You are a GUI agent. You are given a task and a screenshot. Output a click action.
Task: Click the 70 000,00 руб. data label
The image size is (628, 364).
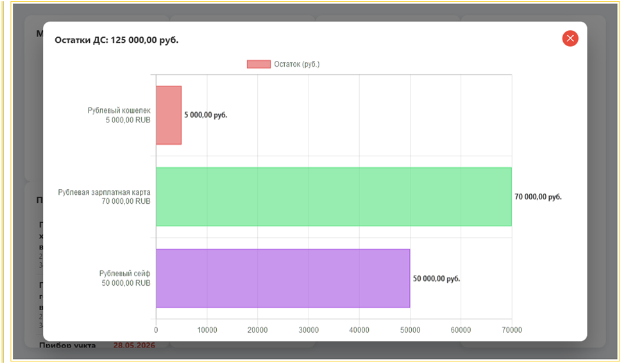coord(538,197)
